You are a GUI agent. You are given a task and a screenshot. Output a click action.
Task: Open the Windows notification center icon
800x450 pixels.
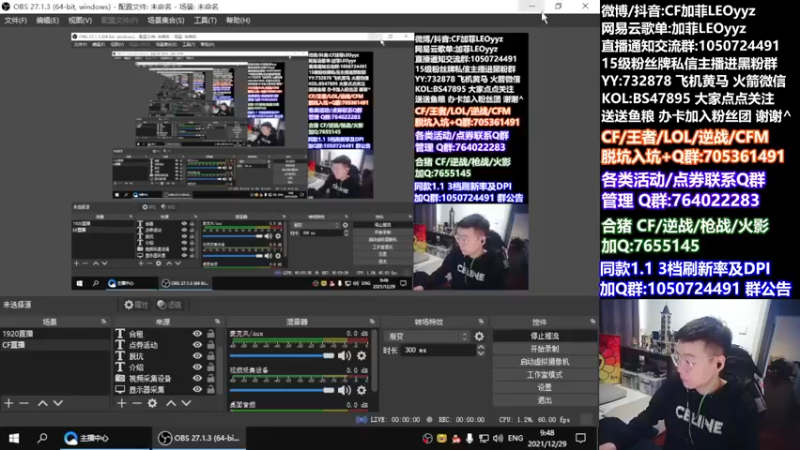tap(581, 438)
